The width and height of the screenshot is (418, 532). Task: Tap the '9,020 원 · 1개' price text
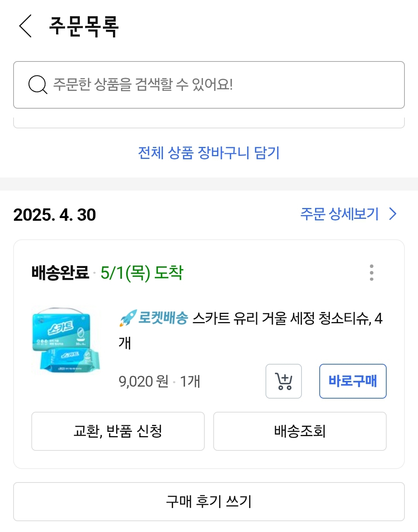pyautogui.click(x=159, y=382)
